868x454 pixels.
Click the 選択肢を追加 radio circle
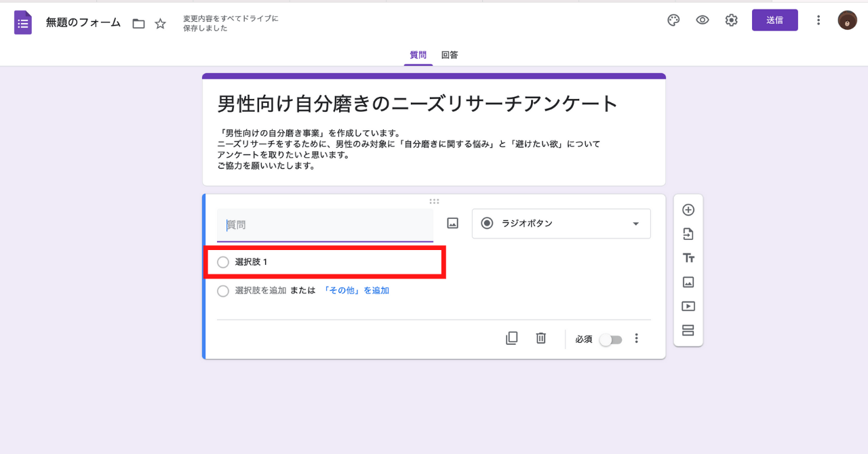222,291
